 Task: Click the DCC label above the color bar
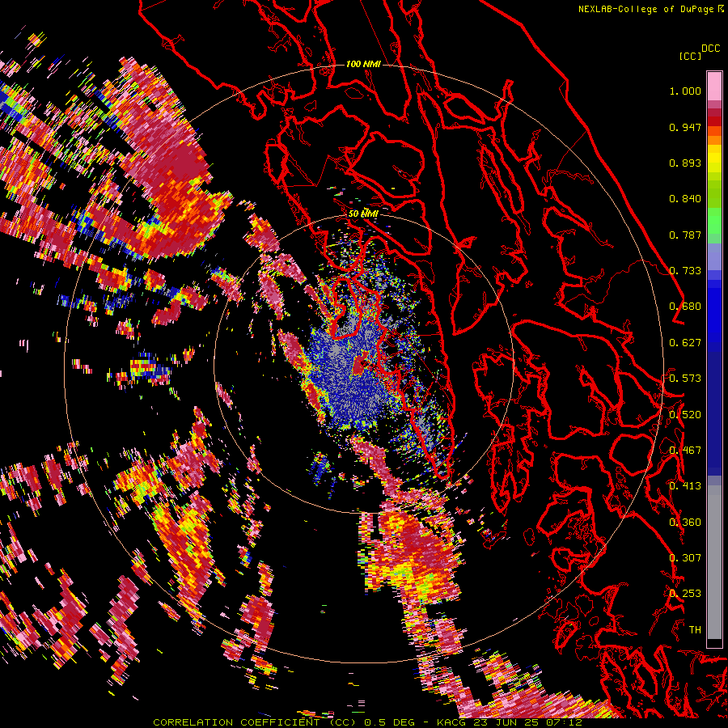click(x=710, y=49)
